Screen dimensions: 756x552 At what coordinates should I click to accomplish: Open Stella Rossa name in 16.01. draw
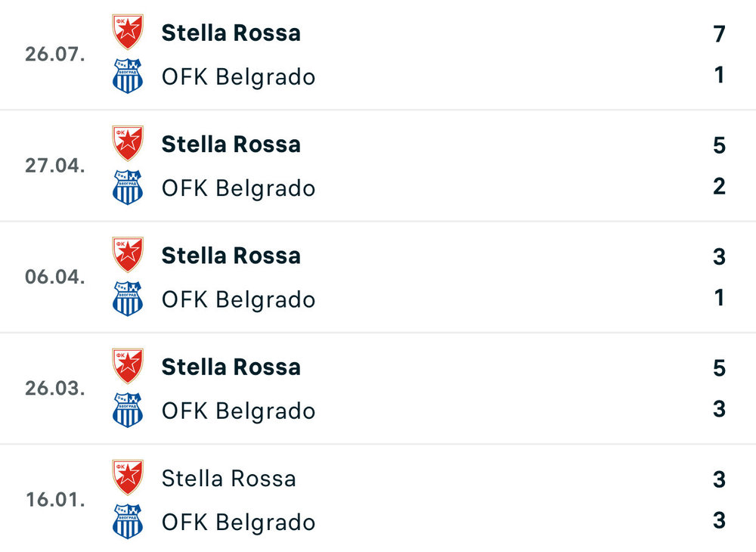point(228,478)
